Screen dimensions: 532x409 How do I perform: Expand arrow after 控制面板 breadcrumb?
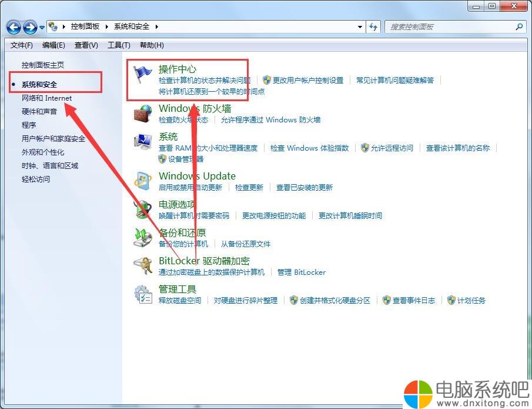[x=106, y=26]
